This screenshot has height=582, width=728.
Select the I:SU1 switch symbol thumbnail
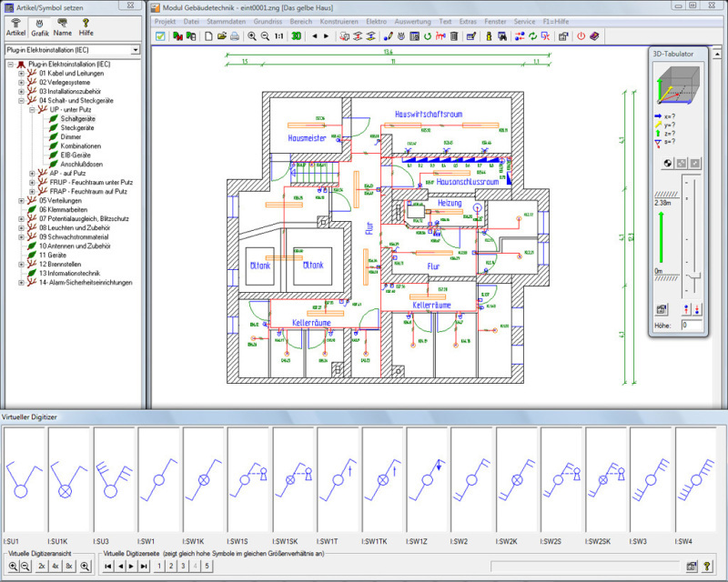coord(25,480)
